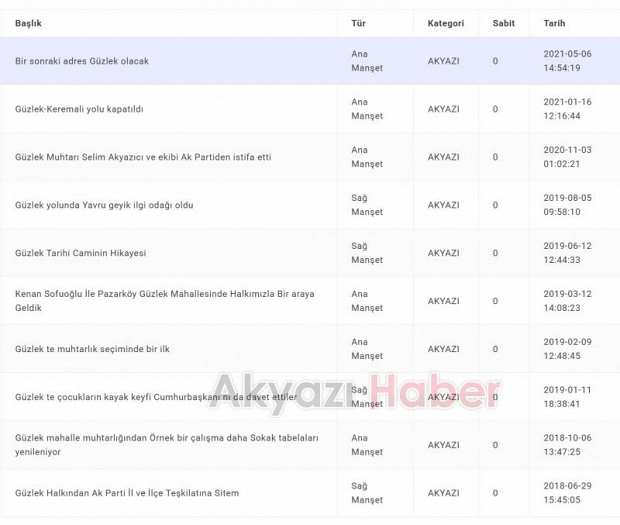This screenshot has width=620, height=525.
Task: Select 'Güzlek Halkından Ak Parti' news title
Action: 127,493
